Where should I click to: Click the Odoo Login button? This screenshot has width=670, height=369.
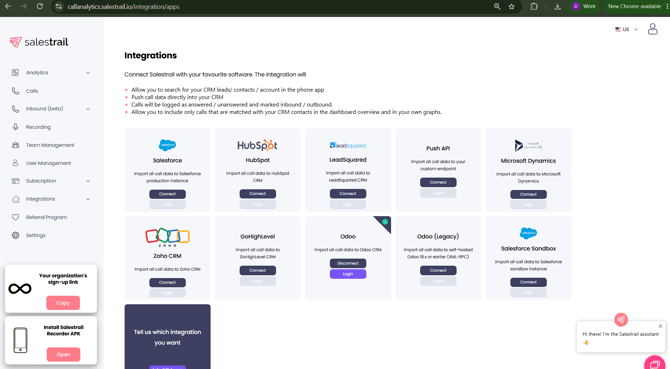click(348, 274)
